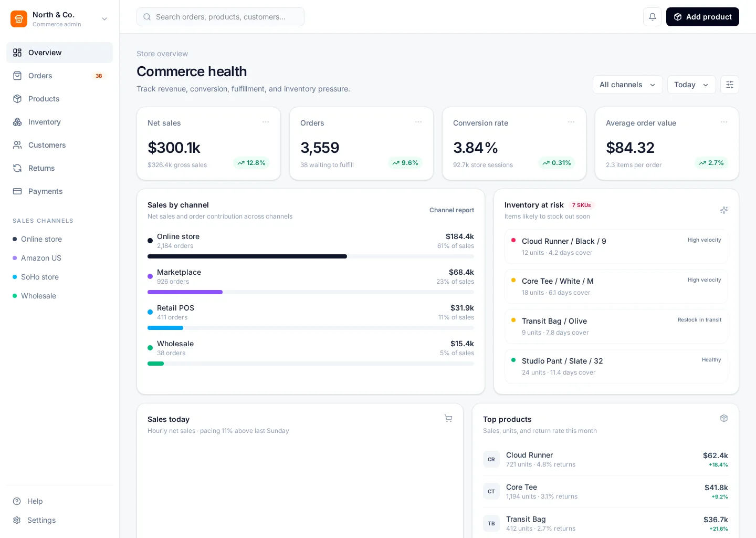Click the North & Co. store logo icon
Image resolution: width=756 pixels, height=538 pixels.
tap(19, 19)
